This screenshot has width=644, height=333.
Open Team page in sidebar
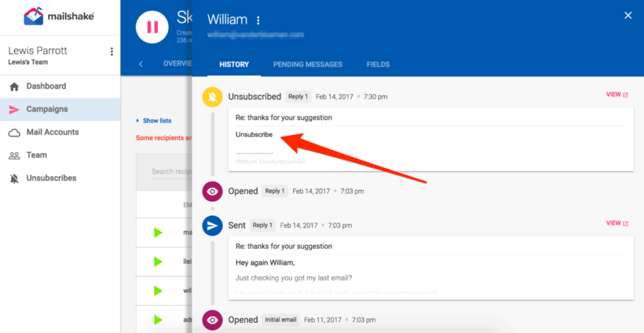coord(60,155)
